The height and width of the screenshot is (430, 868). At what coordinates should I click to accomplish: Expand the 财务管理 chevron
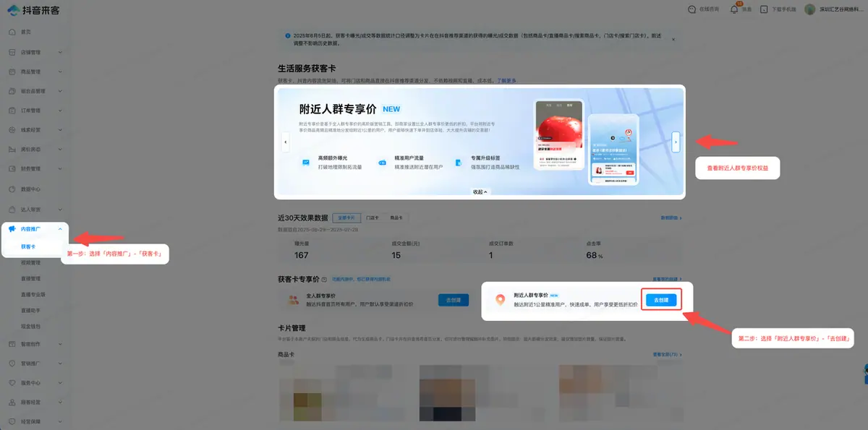60,169
